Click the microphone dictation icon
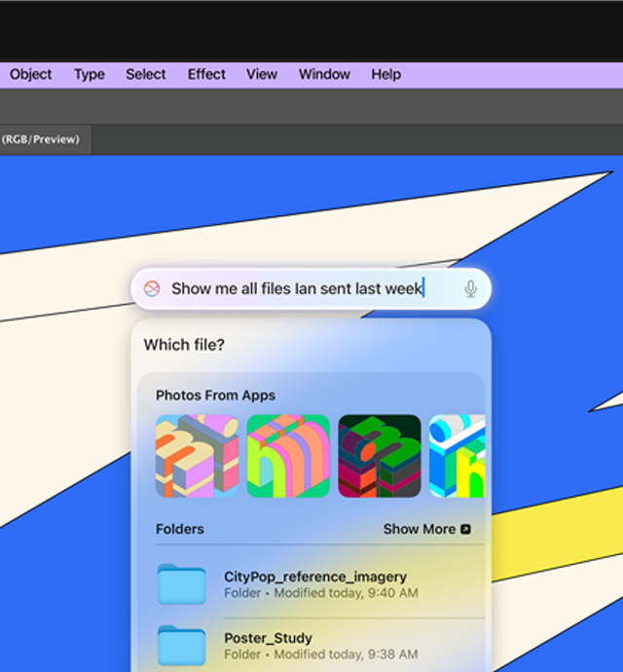Viewport: 623px width, 672px height. pos(470,289)
